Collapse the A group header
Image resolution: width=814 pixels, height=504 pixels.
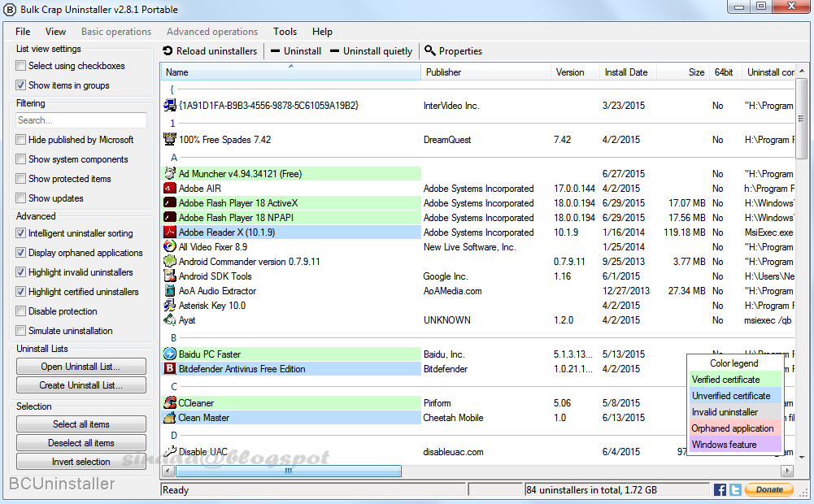[x=174, y=157]
